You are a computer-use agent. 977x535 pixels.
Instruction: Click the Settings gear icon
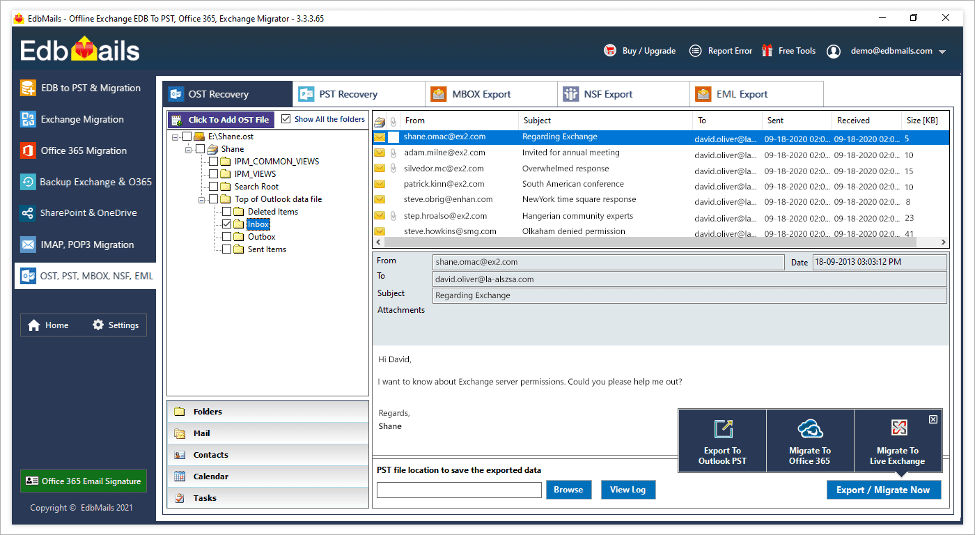tap(98, 324)
